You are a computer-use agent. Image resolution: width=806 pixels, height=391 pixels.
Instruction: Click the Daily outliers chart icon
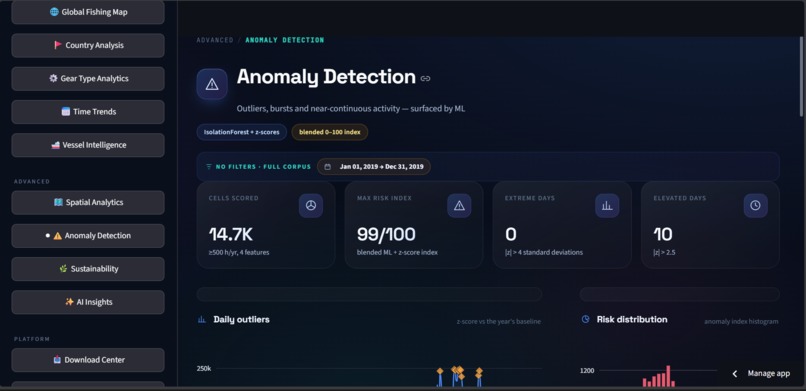pos(202,320)
